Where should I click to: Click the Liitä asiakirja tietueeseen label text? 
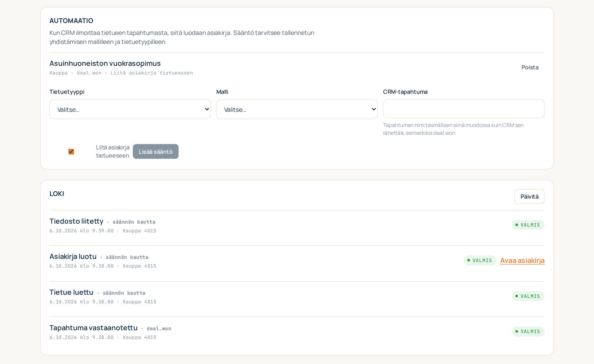(x=113, y=151)
